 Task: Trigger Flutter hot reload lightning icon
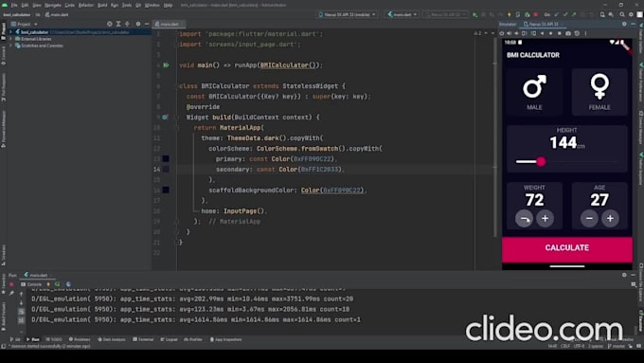coord(509,15)
